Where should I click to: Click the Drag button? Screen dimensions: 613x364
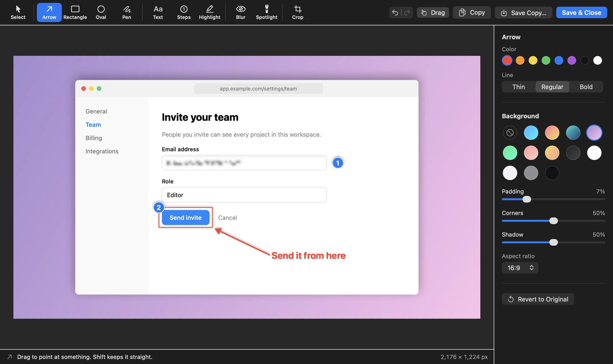(x=433, y=12)
